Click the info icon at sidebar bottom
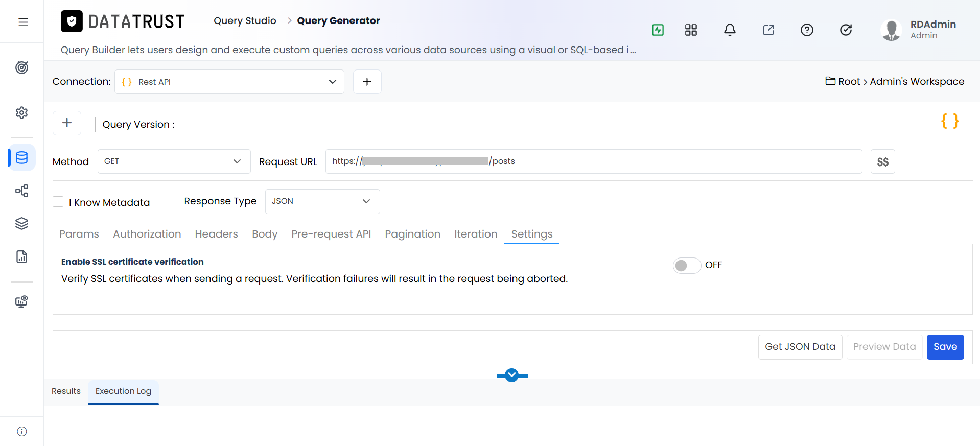980x446 pixels. [21, 431]
